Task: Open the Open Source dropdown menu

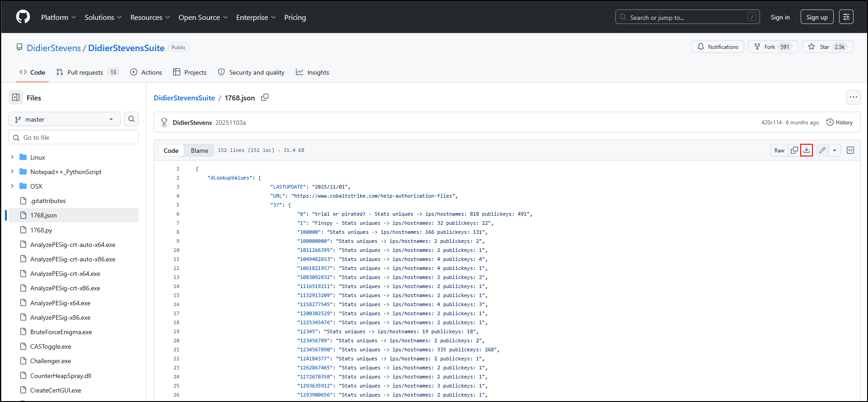Action: click(203, 17)
